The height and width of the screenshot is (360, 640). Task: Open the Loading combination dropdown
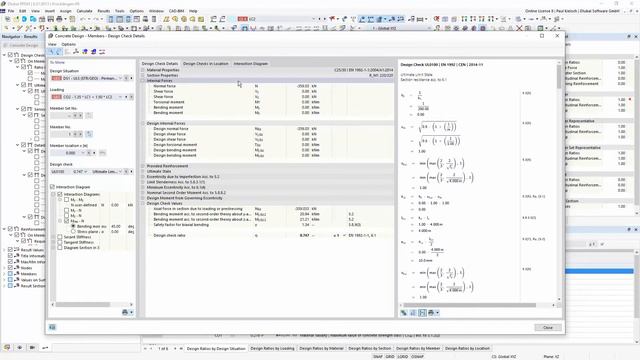(120, 97)
